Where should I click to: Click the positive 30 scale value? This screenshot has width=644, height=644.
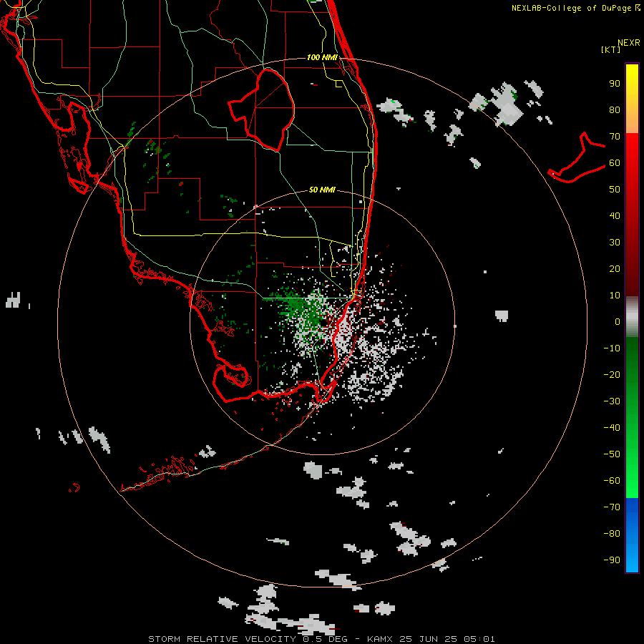click(615, 243)
